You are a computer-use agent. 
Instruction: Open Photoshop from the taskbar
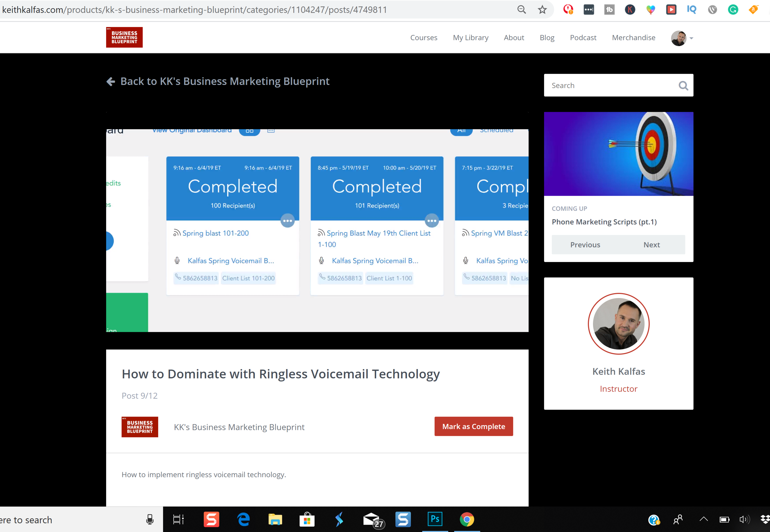point(435,519)
